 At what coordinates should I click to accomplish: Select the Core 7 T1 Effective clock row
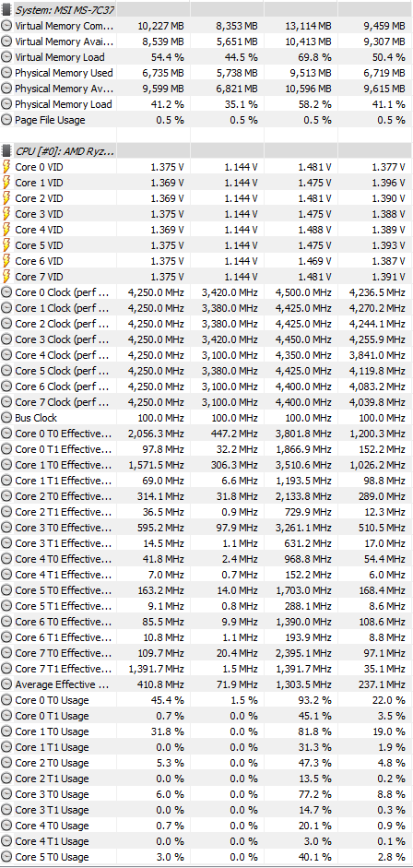[206, 669]
